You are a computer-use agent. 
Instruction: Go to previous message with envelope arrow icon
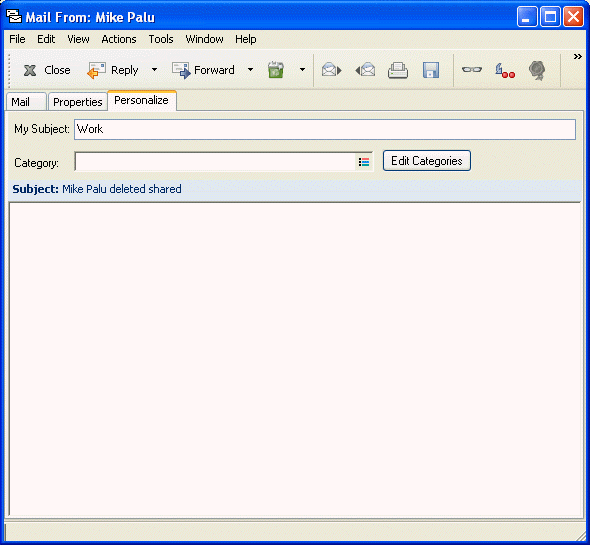click(365, 70)
